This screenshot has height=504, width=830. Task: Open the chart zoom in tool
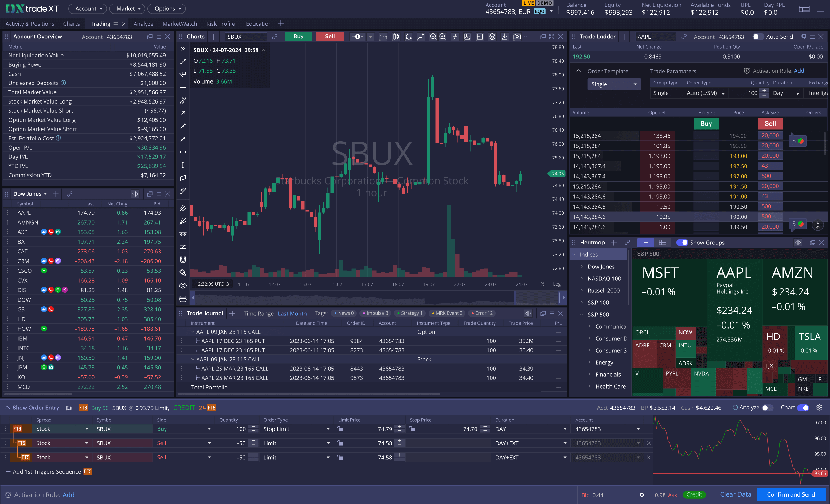coord(443,37)
